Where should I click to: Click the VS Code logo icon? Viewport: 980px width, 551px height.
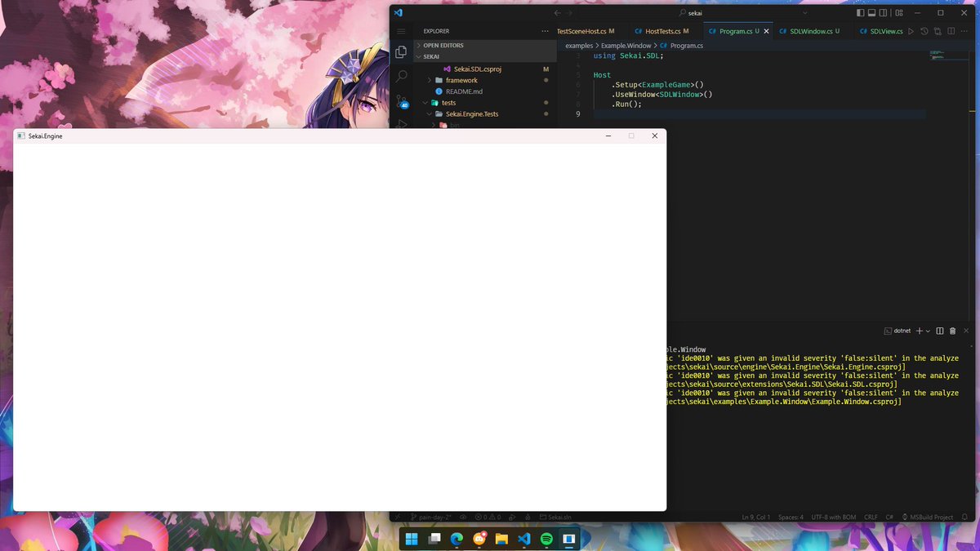tap(399, 13)
